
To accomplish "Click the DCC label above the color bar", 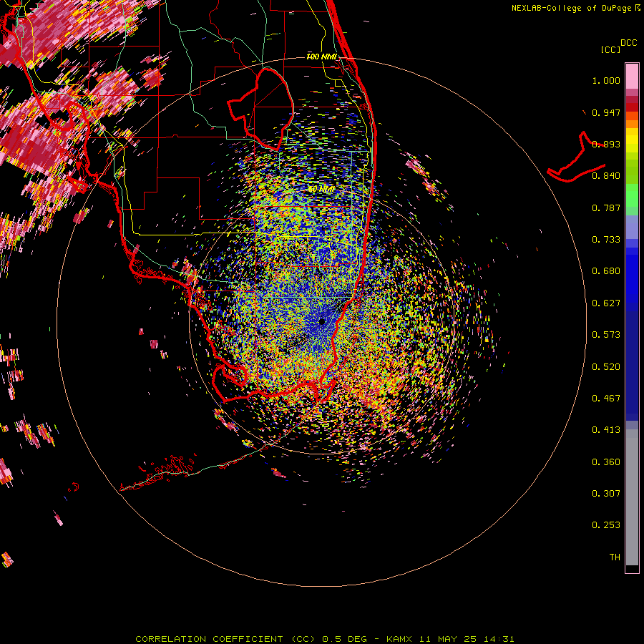I will pyautogui.click(x=628, y=43).
